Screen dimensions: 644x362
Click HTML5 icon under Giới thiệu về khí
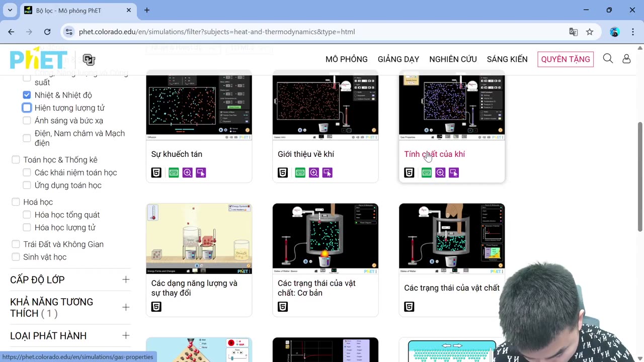[283, 172]
